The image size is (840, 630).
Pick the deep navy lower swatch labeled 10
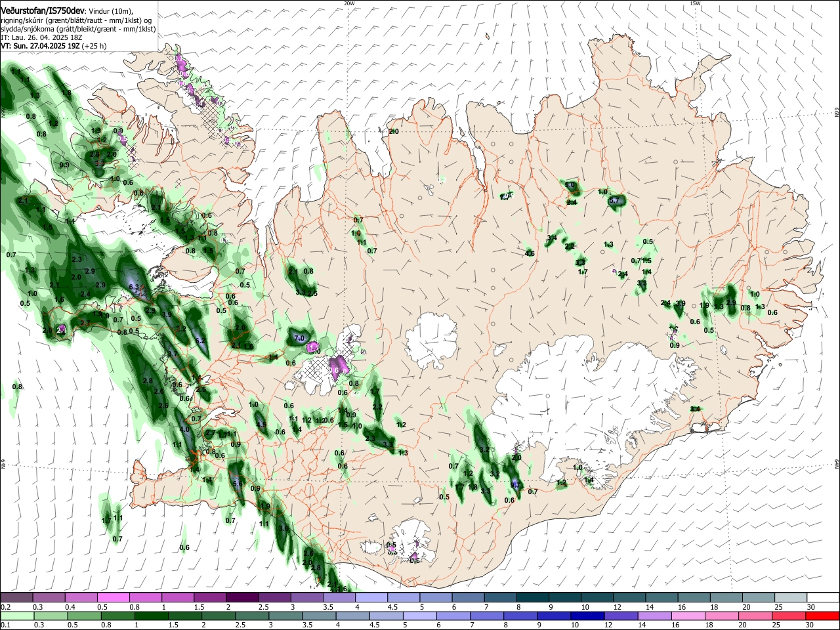[x=587, y=616]
